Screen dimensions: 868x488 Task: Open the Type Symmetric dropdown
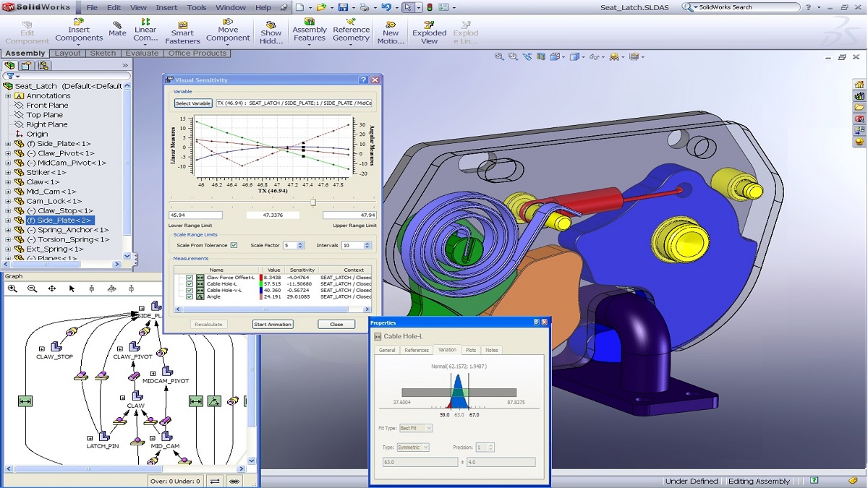[425, 448]
